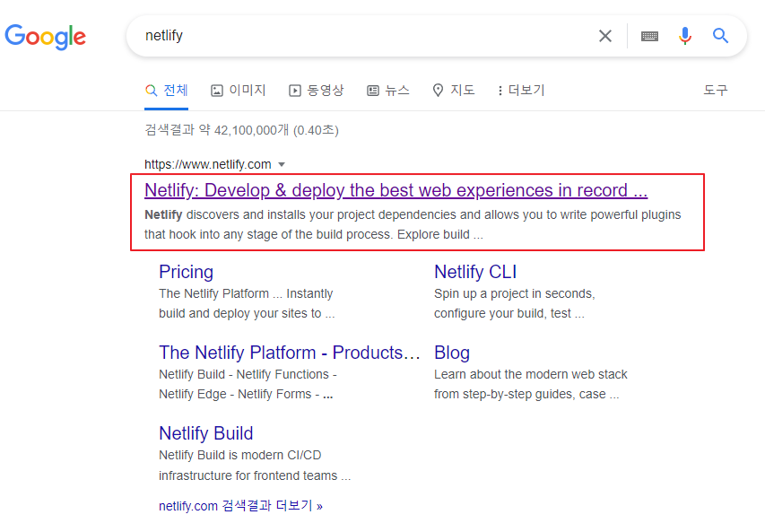Submit search with magnifier icon
765x532 pixels.
coord(720,36)
